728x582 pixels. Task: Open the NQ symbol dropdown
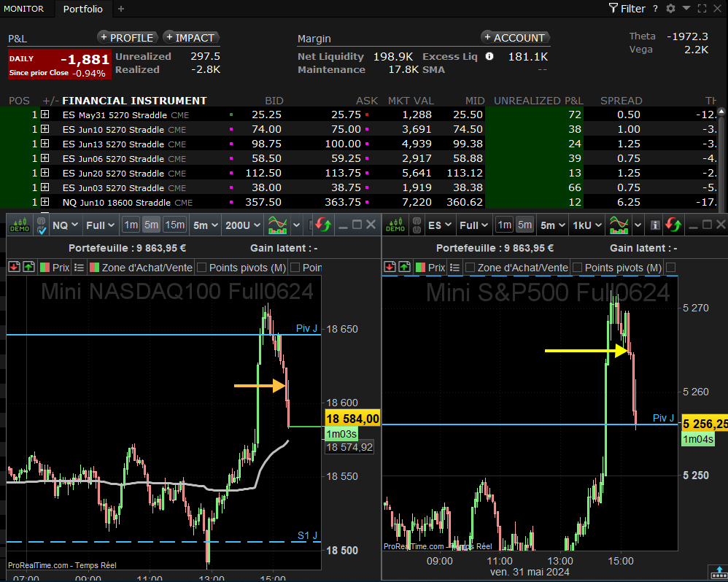click(x=65, y=225)
